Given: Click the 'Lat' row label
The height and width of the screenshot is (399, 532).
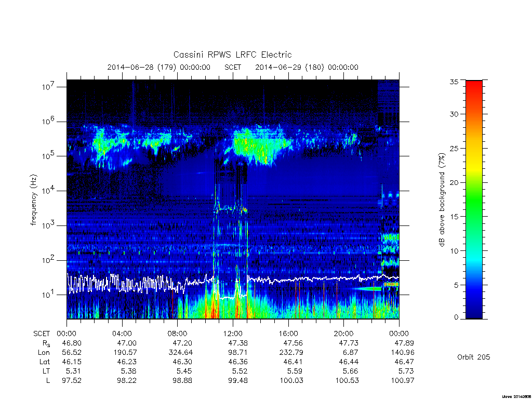Looking at the screenshot, I should tap(45, 362).
